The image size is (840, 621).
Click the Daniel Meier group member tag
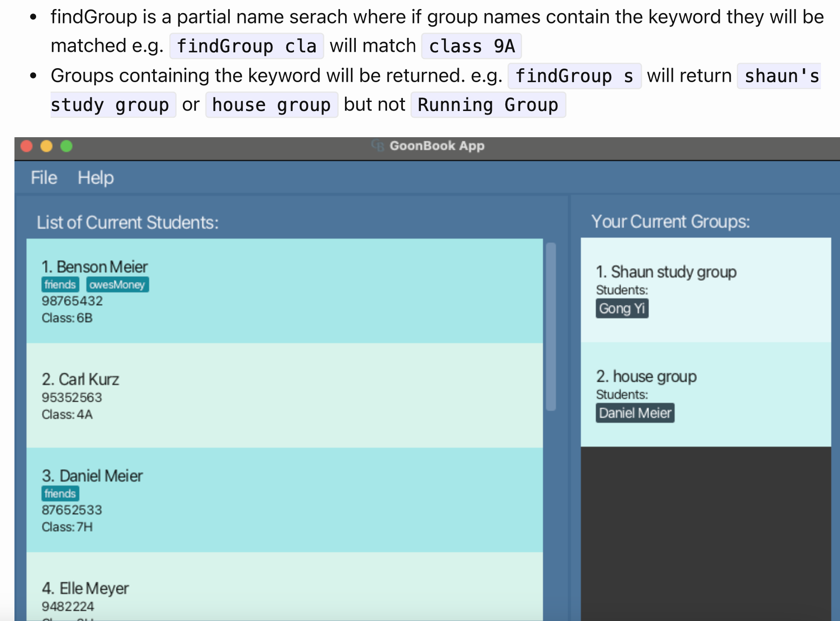coord(635,413)
